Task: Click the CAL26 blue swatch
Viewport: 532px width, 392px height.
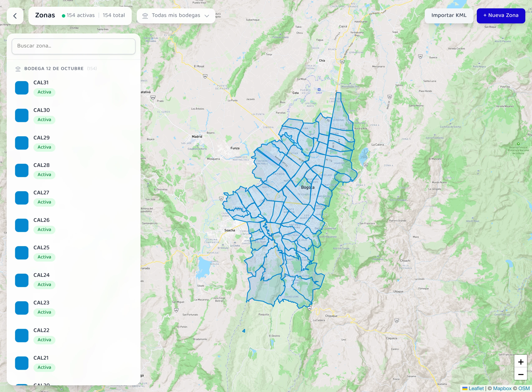Action: coord(22,225)
